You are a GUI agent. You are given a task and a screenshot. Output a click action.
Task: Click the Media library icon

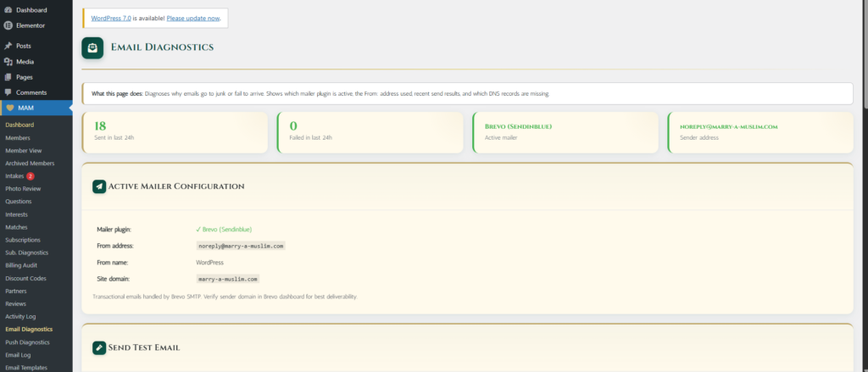[x=8, y=62]
